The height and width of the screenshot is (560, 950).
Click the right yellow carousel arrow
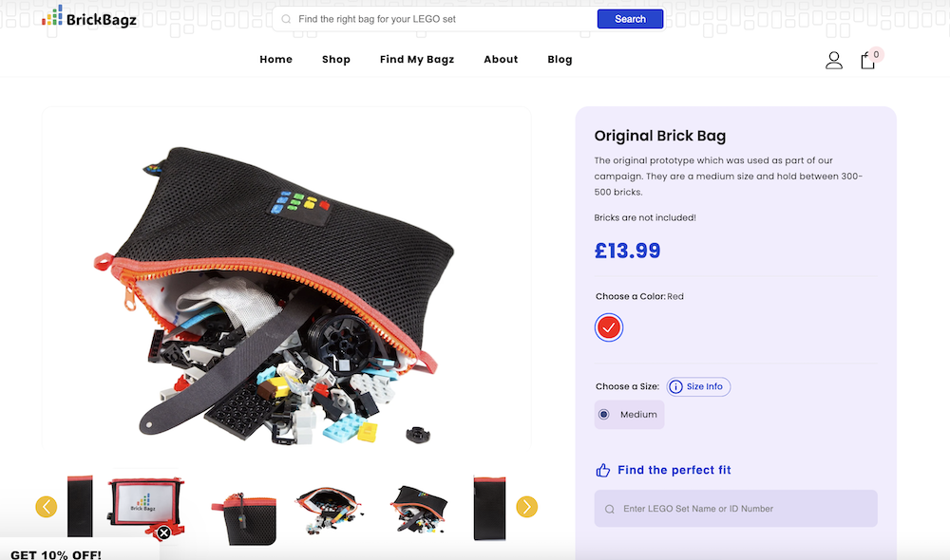pos(525,507)
